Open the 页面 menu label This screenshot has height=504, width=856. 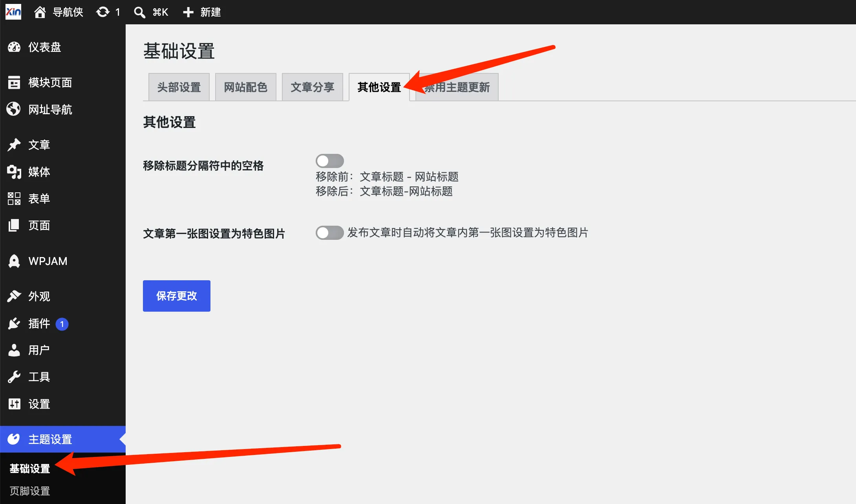(39, 225)
